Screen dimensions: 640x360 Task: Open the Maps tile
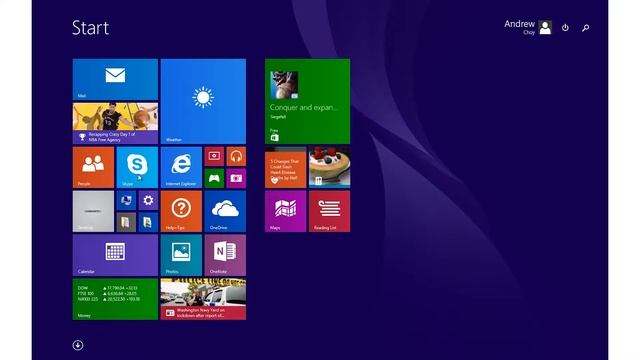[x=285, y=211]
